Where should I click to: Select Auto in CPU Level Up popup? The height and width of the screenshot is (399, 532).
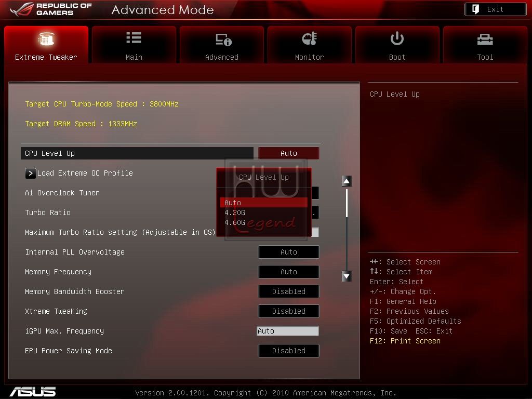click(263, 203)
